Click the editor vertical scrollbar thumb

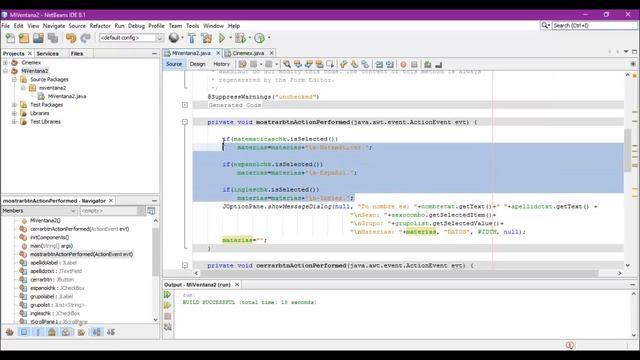click(x=628, y=149)
